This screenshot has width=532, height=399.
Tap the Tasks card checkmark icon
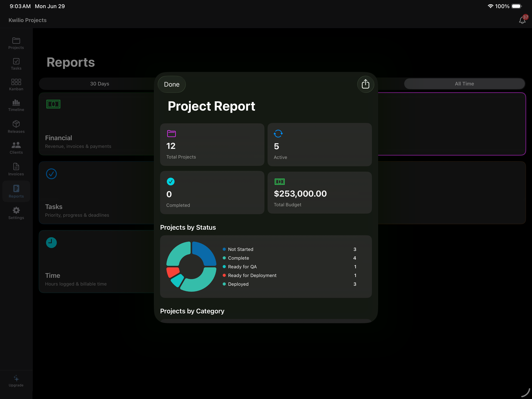pyautogui.click(x=51, y=174)
